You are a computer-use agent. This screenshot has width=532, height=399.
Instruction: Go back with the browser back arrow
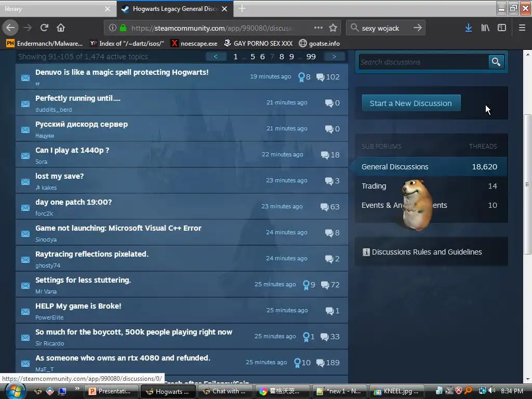click(x=10, y=28)
